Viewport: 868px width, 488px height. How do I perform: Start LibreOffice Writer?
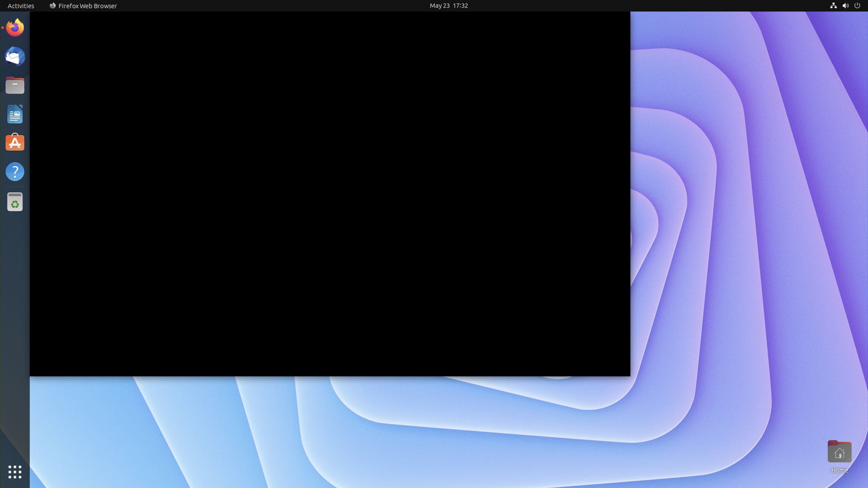coord(14,114)
